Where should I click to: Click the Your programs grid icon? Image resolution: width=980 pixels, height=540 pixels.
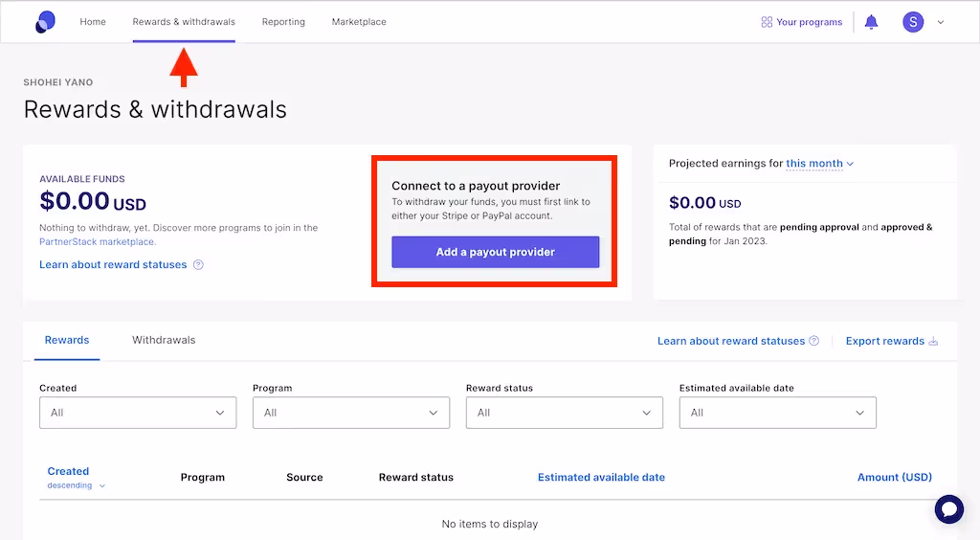tap(767, 22)
